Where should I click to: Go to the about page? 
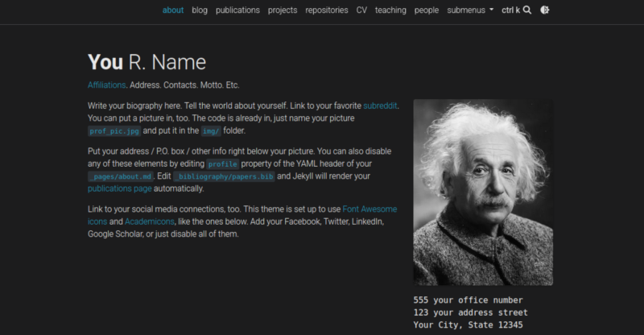(x=173, y=10)
